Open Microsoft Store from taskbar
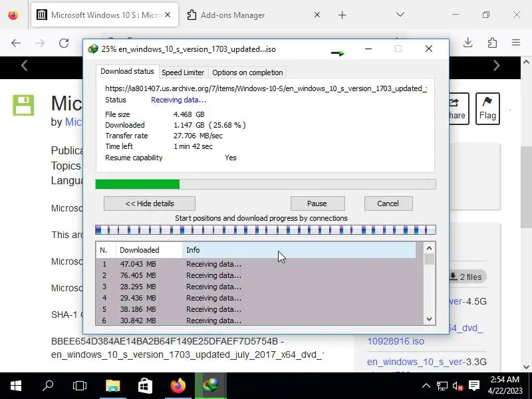Screen dimensions: 532x399 tap(145, 386)
